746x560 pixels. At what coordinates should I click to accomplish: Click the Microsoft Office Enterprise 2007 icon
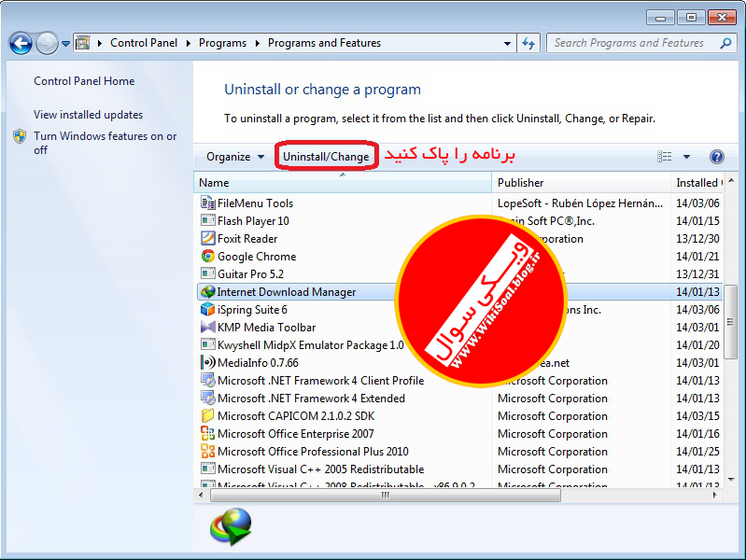point(207,433)
